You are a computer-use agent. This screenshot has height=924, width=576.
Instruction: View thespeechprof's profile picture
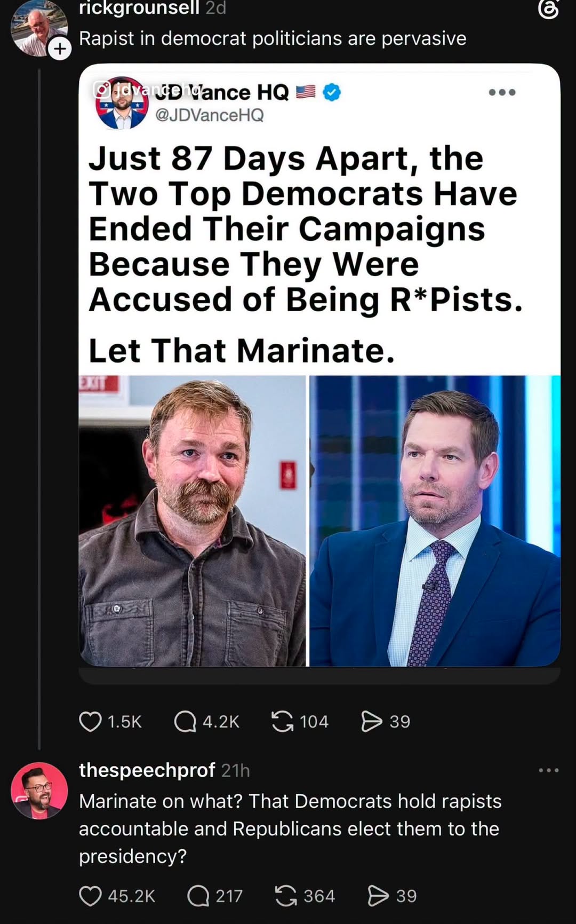point(39,791)
